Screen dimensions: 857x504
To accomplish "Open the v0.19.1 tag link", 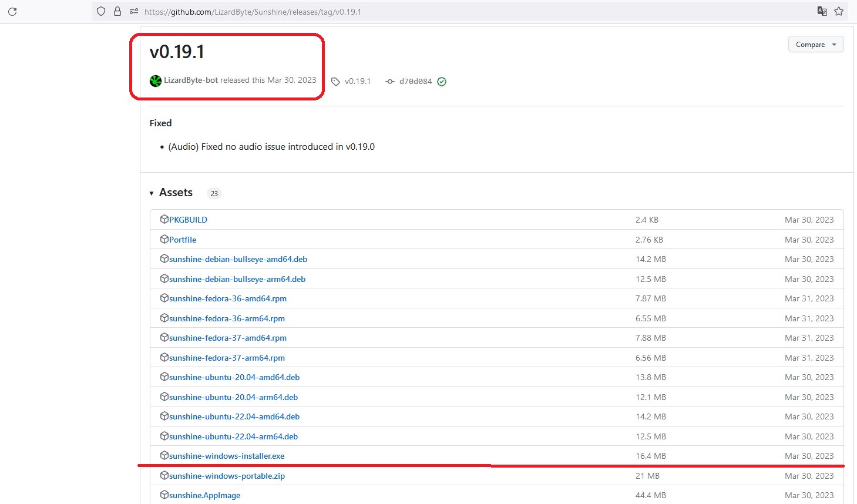I will 358,82.
